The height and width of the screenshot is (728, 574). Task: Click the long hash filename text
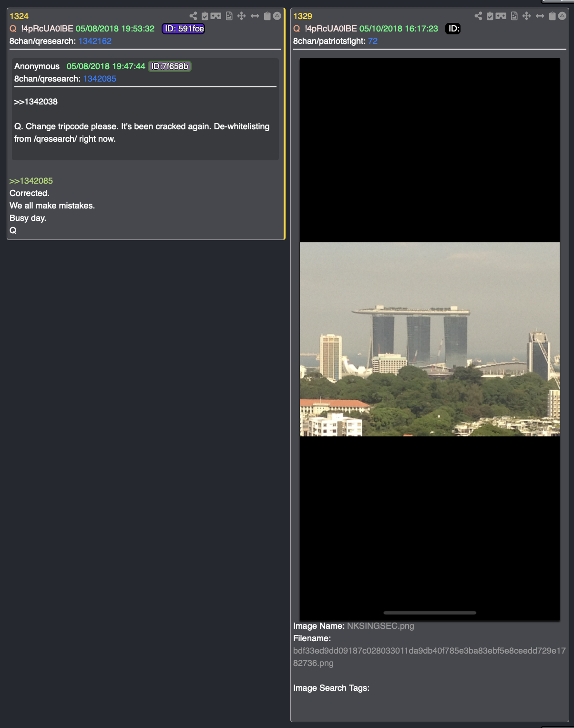click(x=429, y=657)
